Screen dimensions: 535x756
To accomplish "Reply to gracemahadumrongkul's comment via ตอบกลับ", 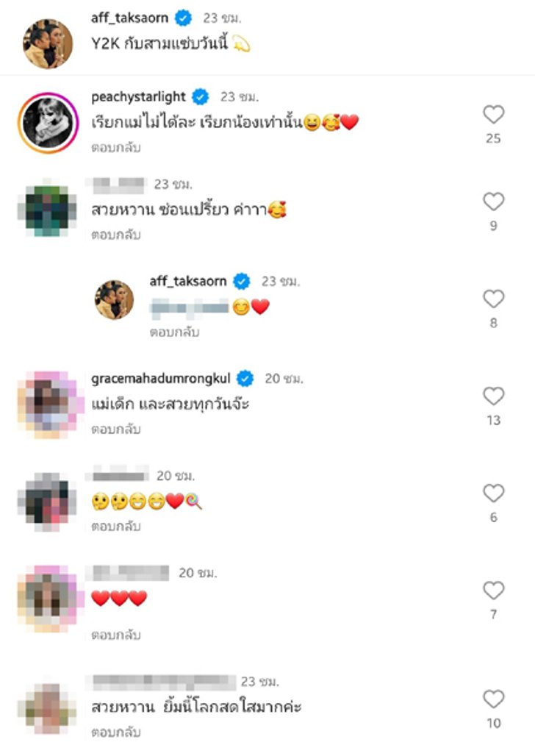I will 115,429.
